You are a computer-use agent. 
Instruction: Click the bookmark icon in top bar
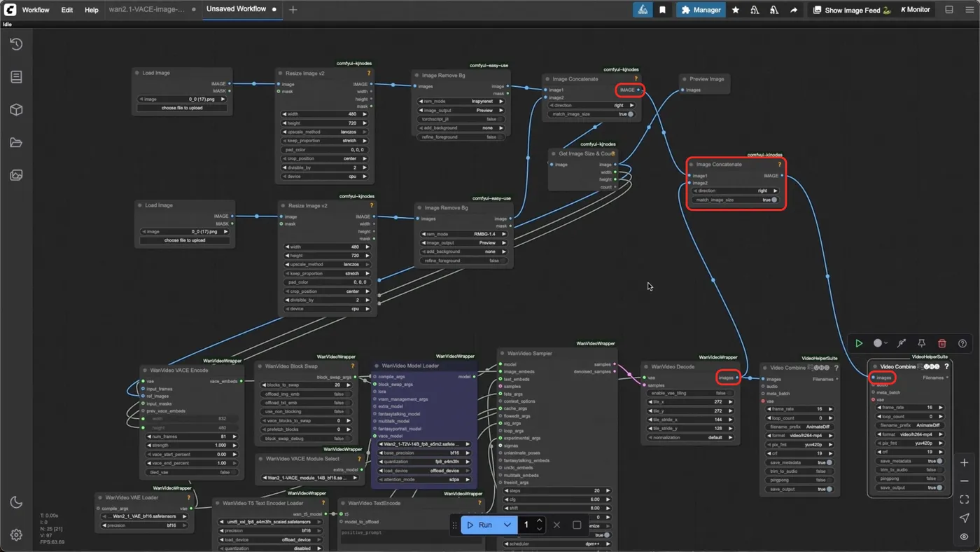[662, 10]
